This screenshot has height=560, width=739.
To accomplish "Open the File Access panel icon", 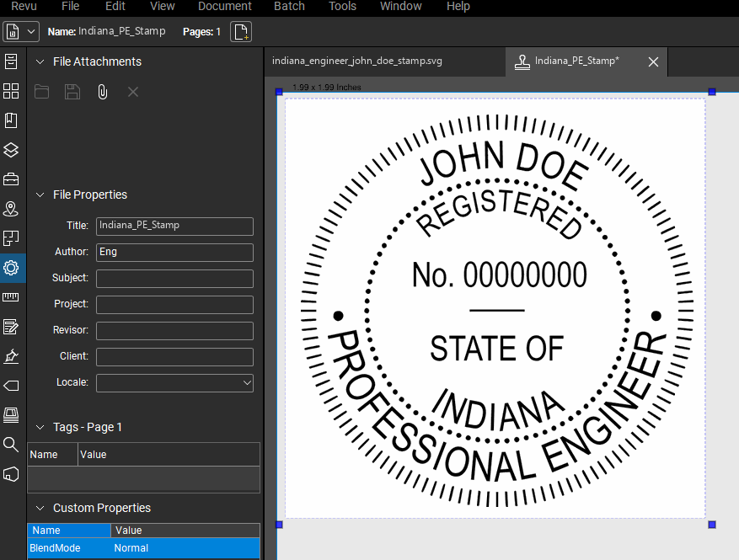I will [11, 61].
